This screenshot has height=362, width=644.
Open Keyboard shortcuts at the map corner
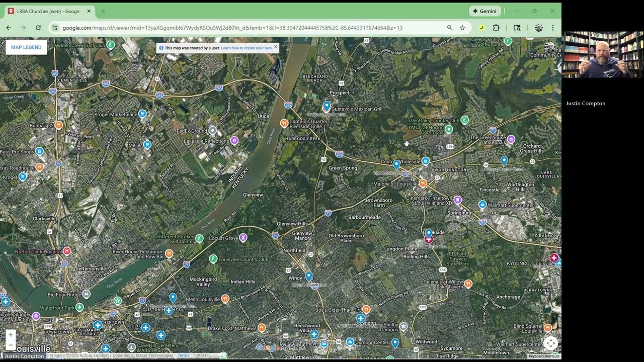544,356
